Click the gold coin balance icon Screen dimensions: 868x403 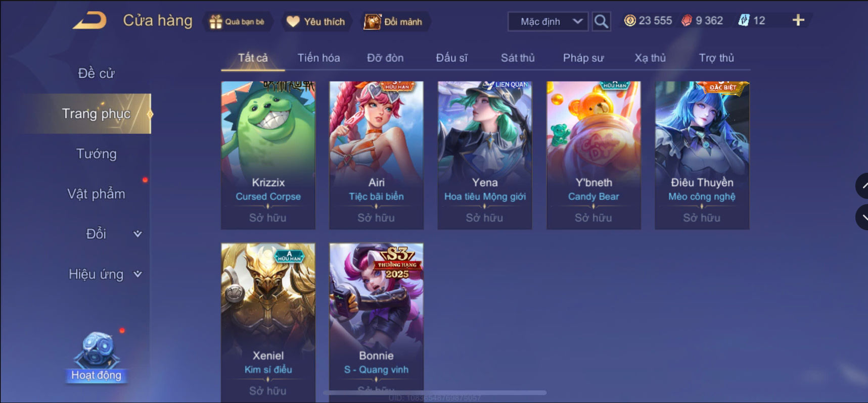coord(630,21)
